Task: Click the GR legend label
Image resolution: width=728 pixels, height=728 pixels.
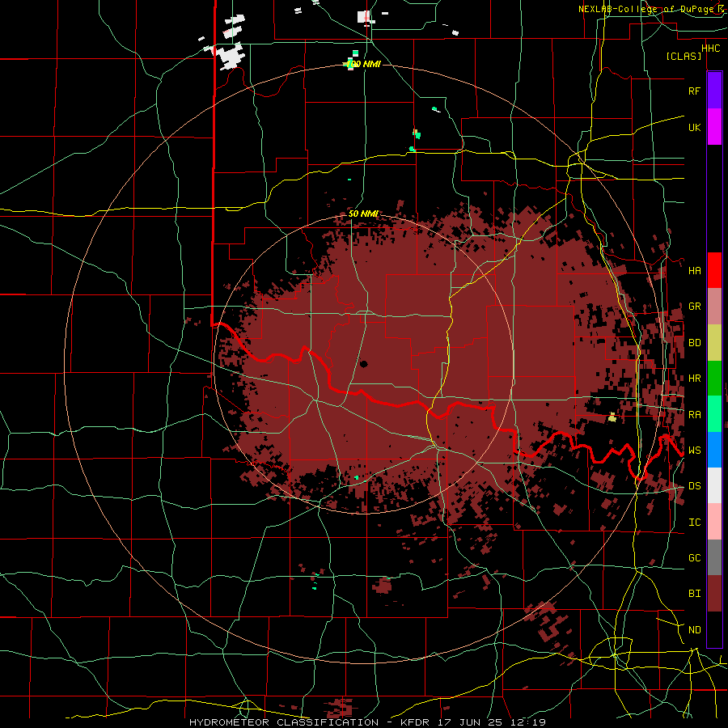Action: point(694,307)
